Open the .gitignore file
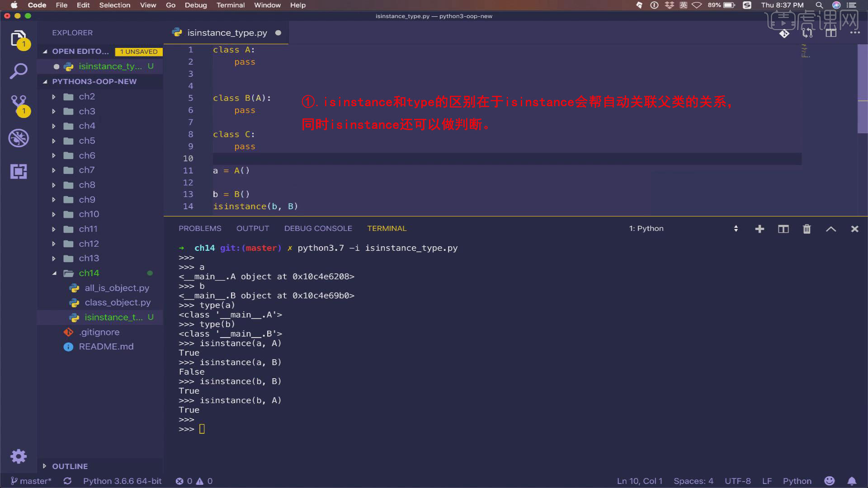868x488 pixels. click(99, 332)
